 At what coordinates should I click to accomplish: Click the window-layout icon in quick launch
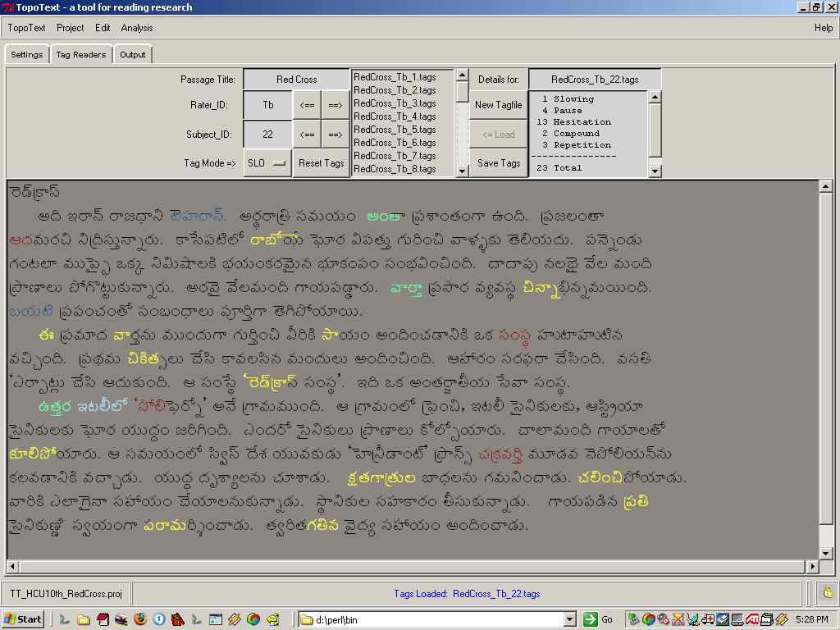point(216,620)
